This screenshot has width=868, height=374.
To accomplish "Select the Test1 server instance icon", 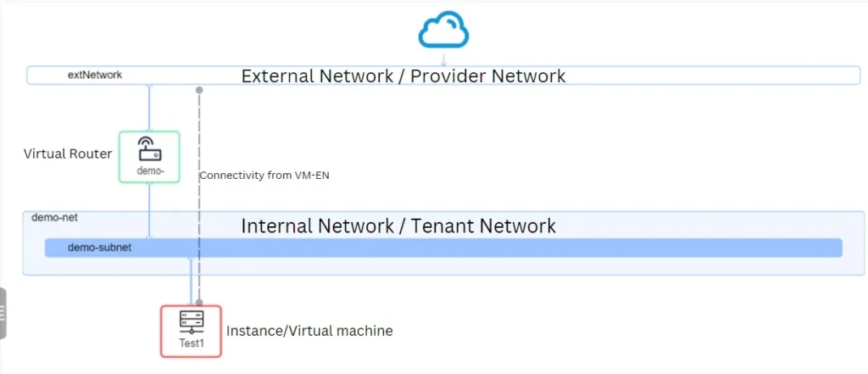I will tap(191, 321).
